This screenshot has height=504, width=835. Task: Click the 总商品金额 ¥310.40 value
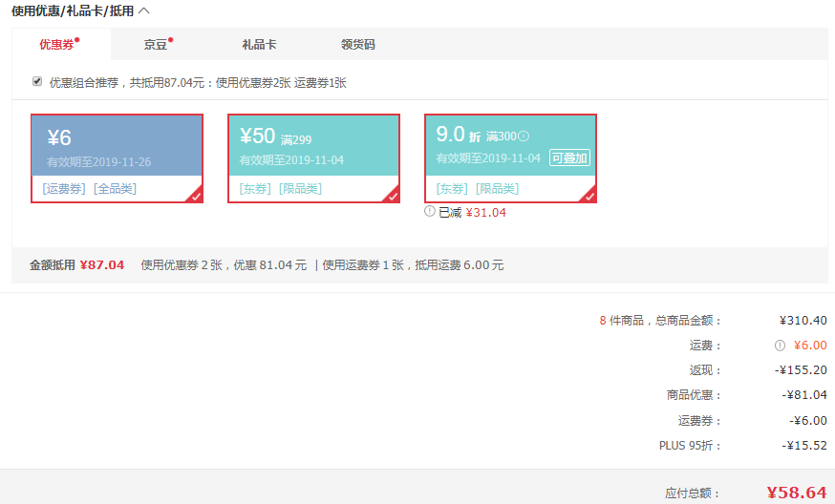tap(803, 321)
